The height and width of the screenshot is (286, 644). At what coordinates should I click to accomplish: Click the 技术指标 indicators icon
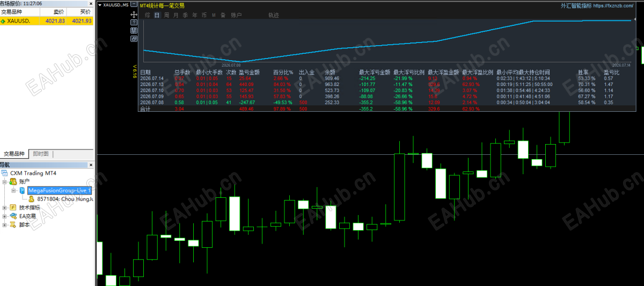point(13,208)
